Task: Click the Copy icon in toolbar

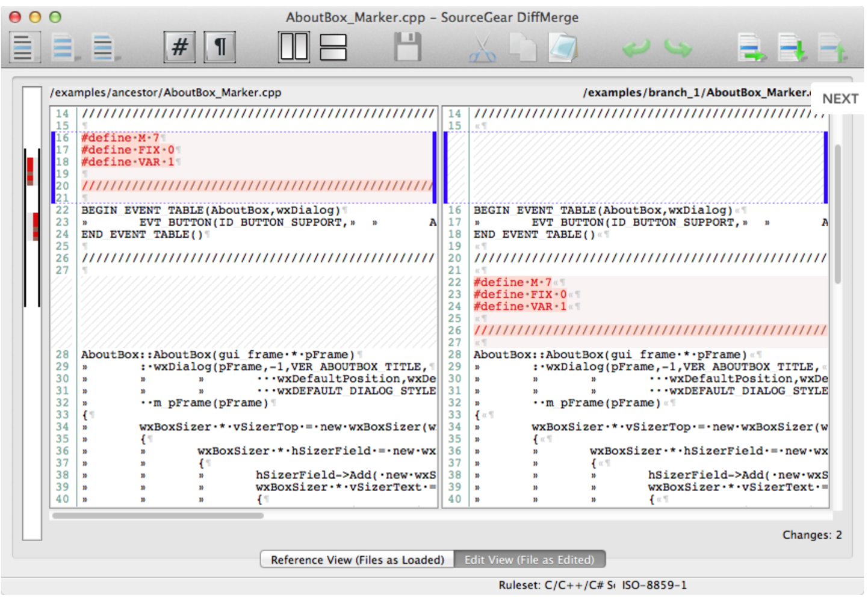Action: coord(522,48)
